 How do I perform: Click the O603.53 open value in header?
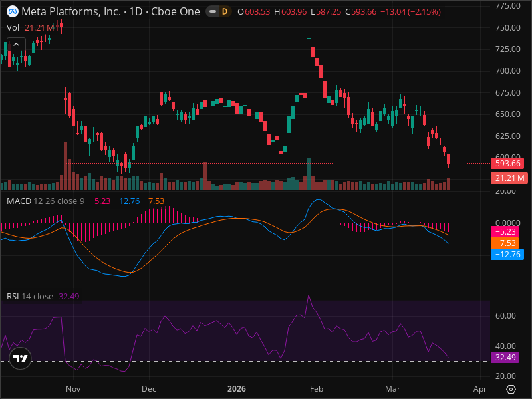253,12
